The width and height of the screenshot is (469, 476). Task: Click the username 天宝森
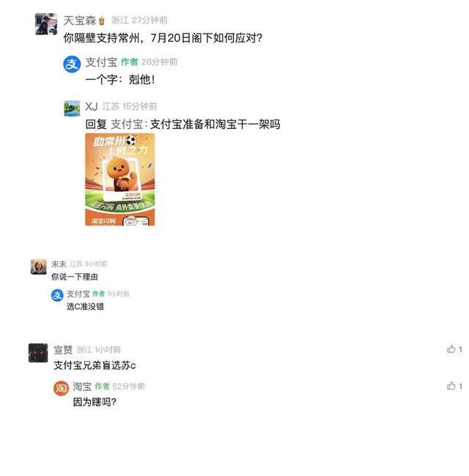(x=80, y=21)
